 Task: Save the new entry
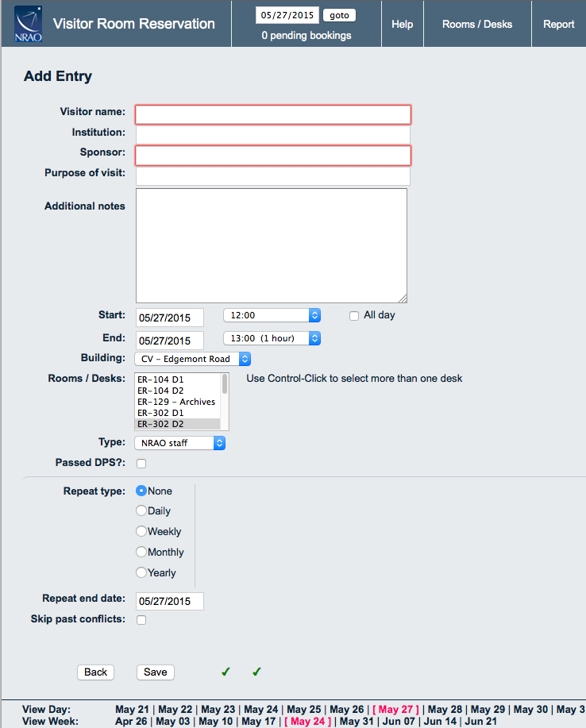click(156, 672)
